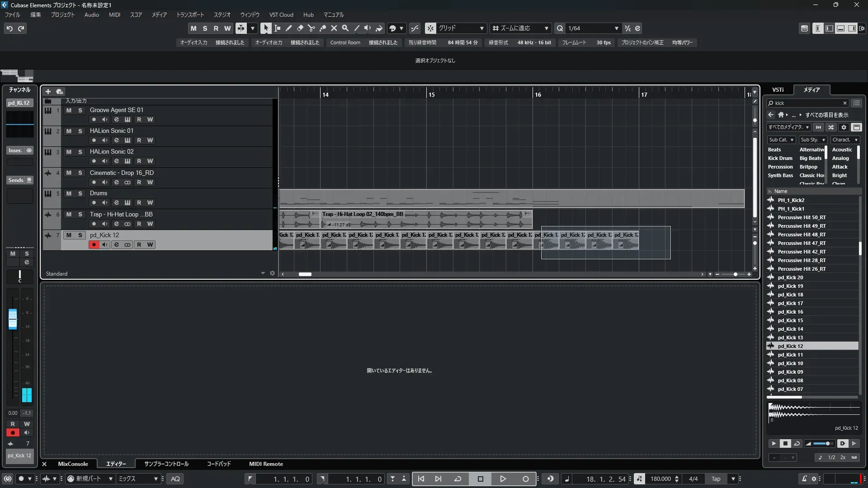Click the Tap tempo button
The width and height of the screenshot is (868, 488).
click(x=716, y=479)
